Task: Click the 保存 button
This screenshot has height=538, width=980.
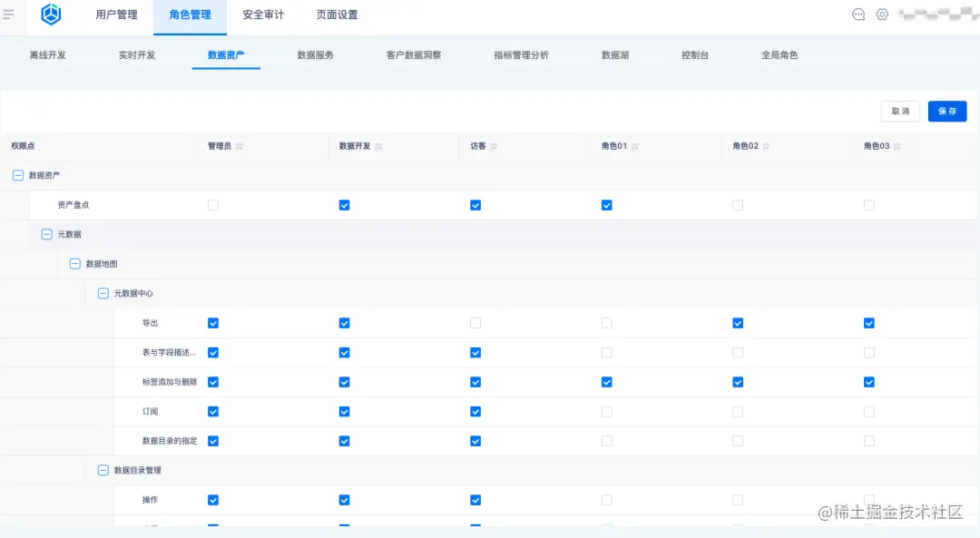Action: (x=946, y=111)
